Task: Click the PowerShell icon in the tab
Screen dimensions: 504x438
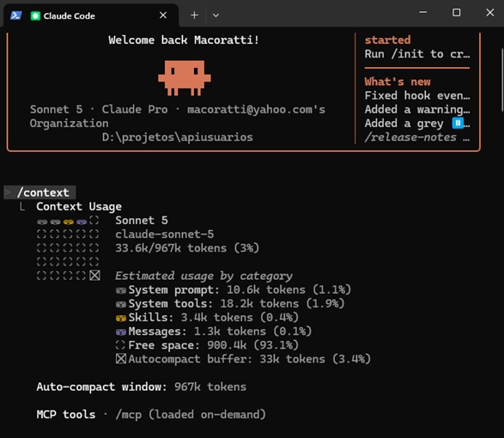Action: pos(15,15)
